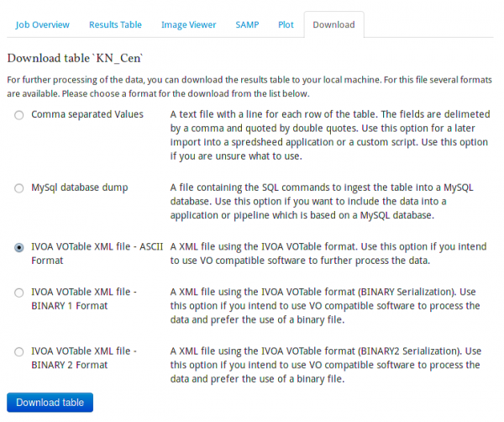Click the 'IVOA VOTable XML file - BINARY 1 Format' label
504x422 pixels.
[x=84, y=298]
